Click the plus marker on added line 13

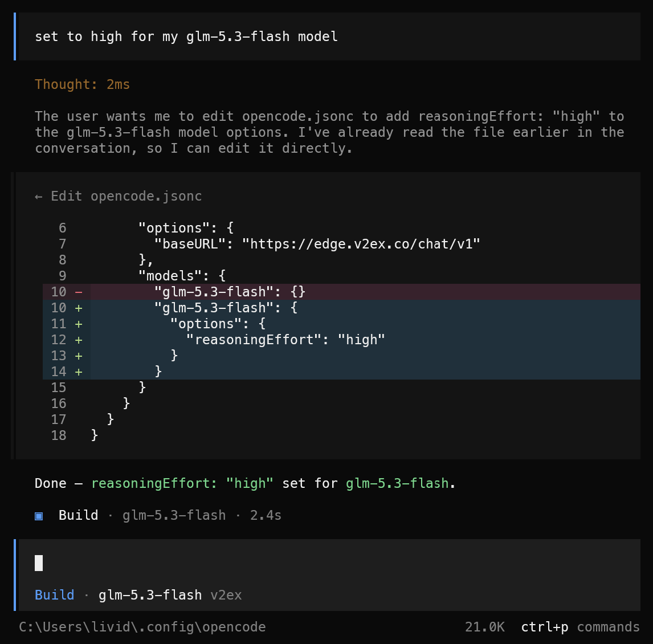(78, 356)
